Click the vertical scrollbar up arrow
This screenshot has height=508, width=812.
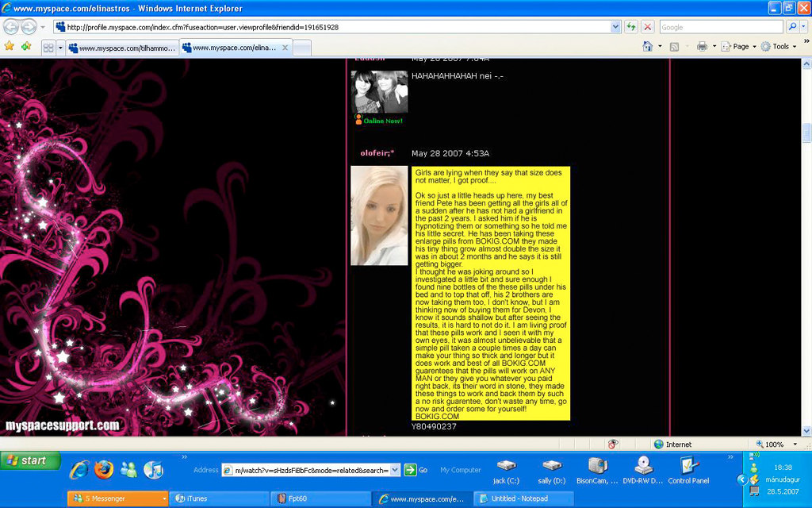806,64
